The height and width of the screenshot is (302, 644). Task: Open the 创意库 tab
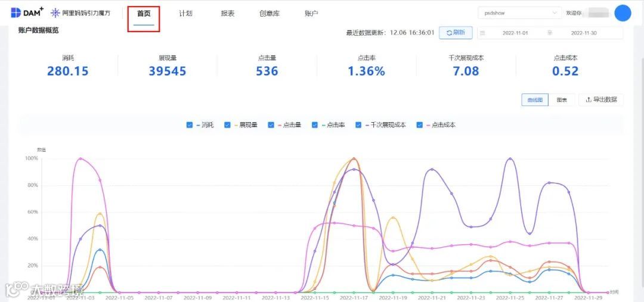[x=270, y=14]
